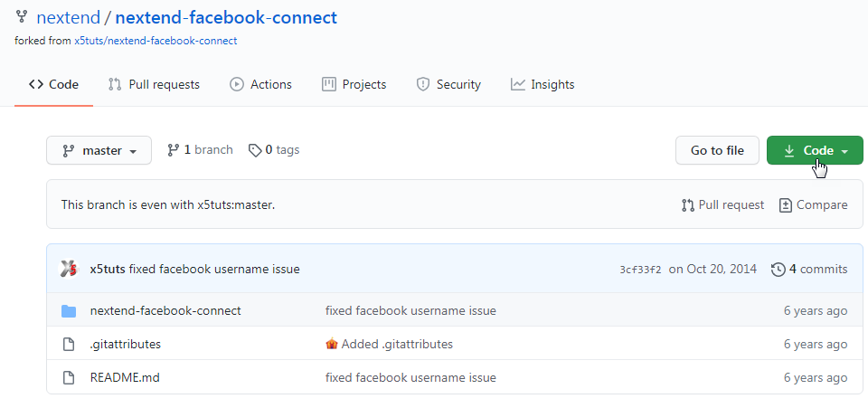Click the fork icon next to repository name
This screenshot has height=408, width=868.
coord(22,17)
